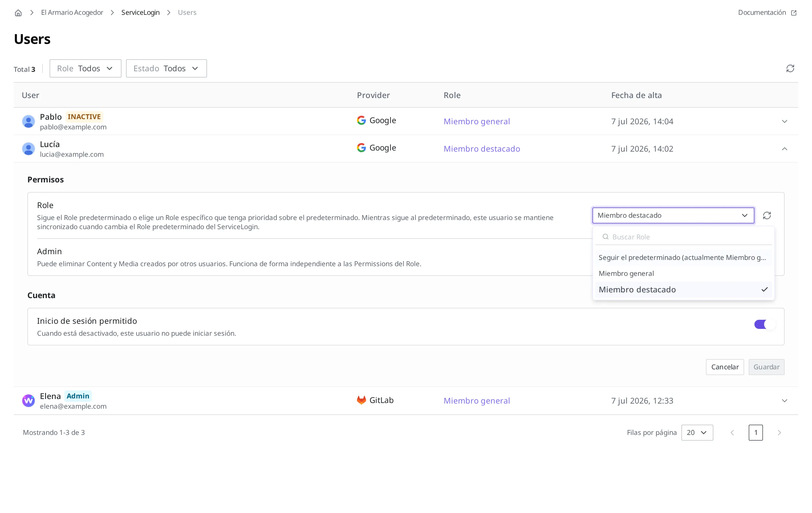
Task: Open Filas por página dropdown
Action: pos(697,432)
